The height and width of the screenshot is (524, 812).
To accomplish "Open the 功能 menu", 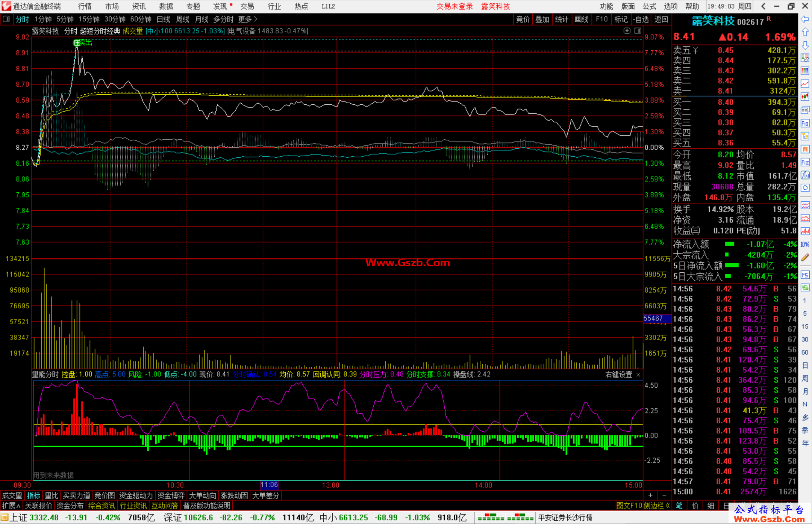I will 606,6.
